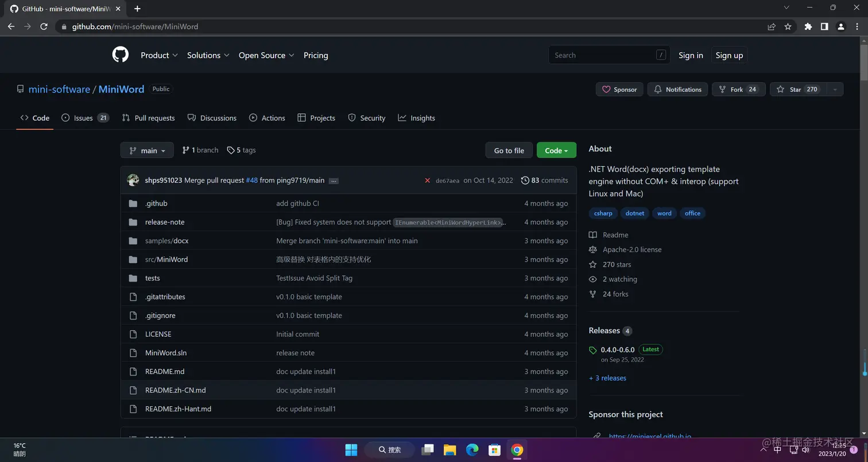Viewport: 868px width, 462px height.
Task: Open the mini-software organization link
Action: click(59, 89)
